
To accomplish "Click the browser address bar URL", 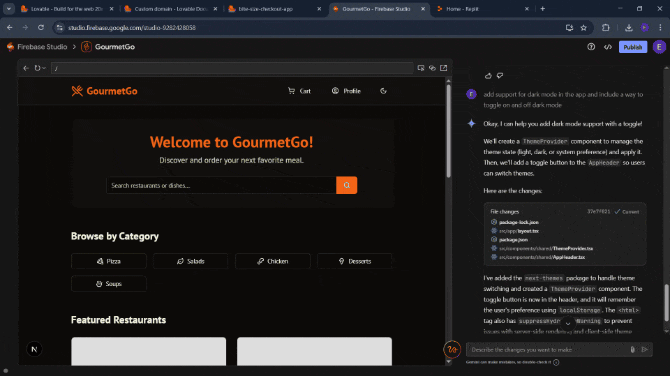I will click(x=132, y=27).
